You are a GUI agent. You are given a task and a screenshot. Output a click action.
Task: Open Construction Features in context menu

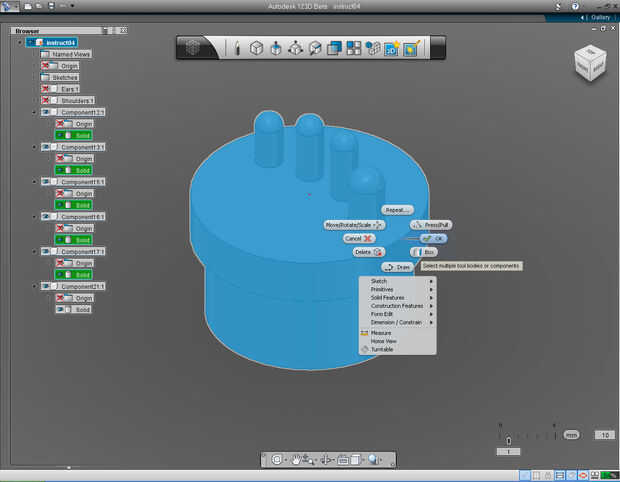click(397, 306)
